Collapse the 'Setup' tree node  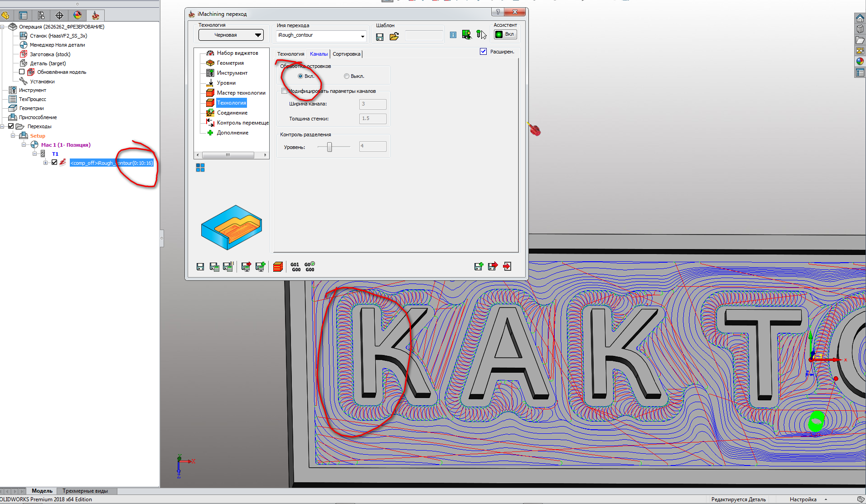[13, 135]
